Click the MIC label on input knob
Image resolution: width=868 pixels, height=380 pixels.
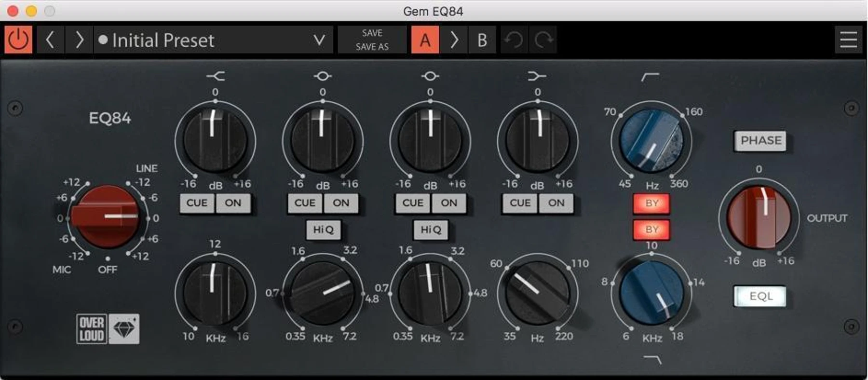click(62, 270)
